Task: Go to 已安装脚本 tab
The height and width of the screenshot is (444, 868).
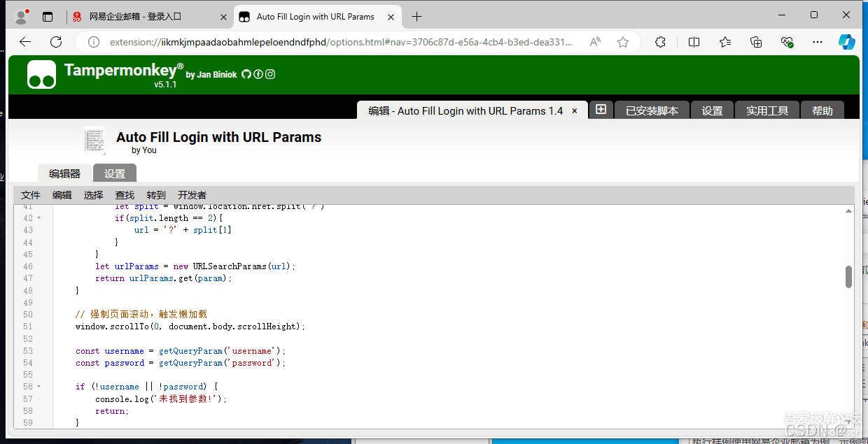Action: click(x=652, y=110)
